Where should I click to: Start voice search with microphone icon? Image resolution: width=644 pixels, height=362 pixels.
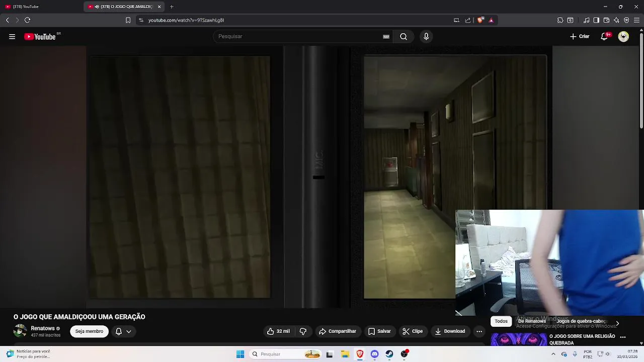(x=426, y=36)
